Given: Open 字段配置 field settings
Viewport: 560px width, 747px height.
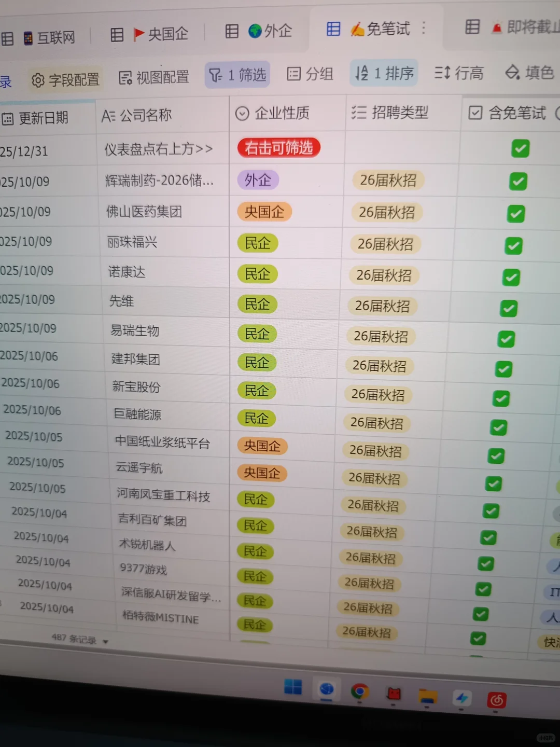Looking at the screenshot, I should tap(65, 80).
